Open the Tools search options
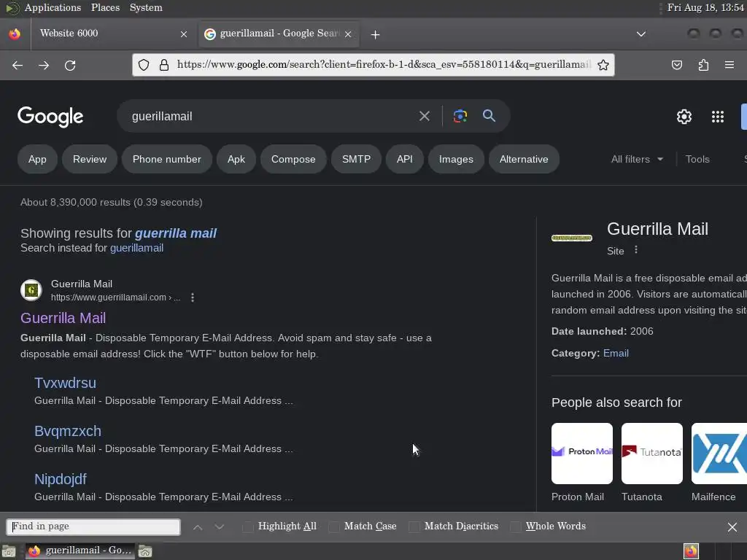 point(697,159)
